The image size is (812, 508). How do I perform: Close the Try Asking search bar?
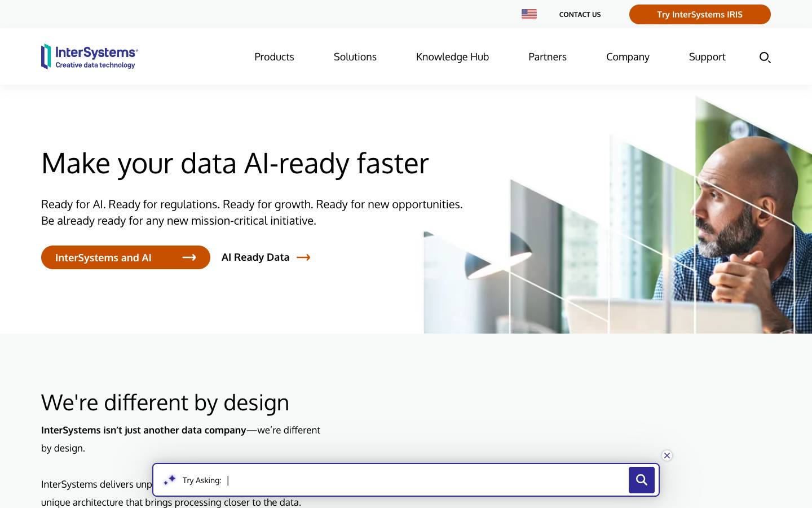click(667, 456)
